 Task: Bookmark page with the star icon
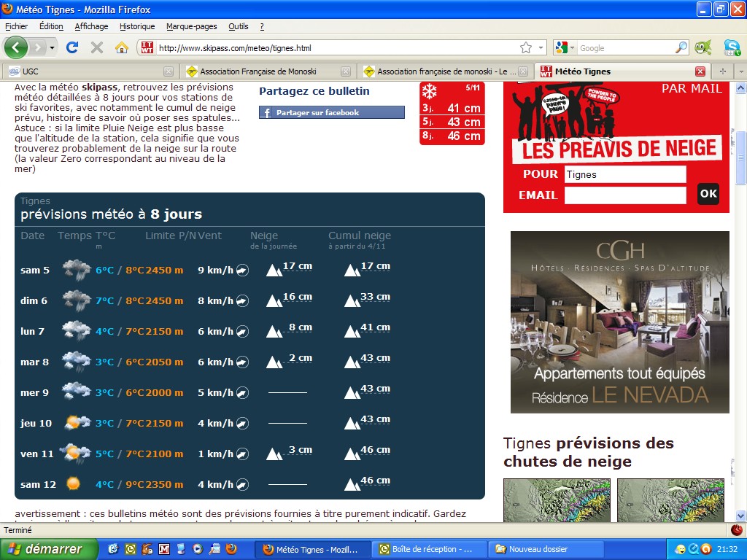(525, 47)
